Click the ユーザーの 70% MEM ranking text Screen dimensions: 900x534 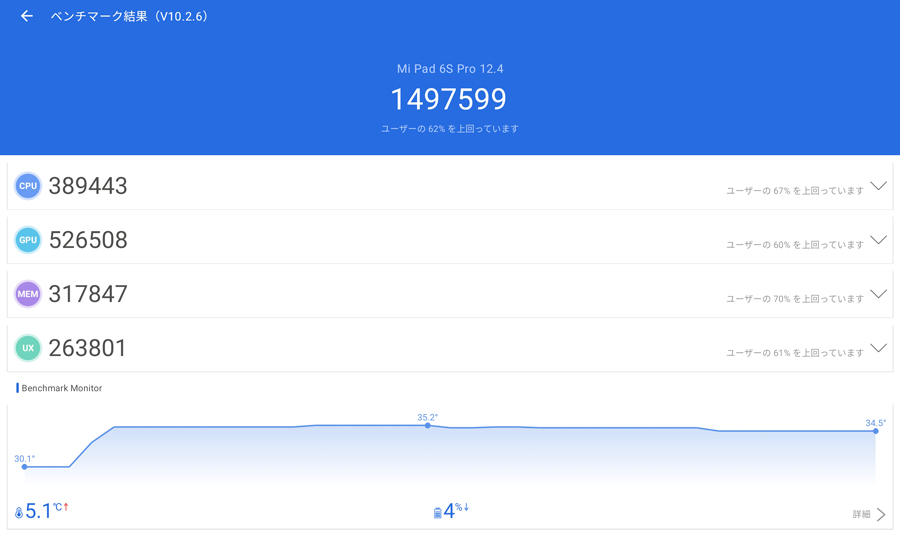pos(795,299)
